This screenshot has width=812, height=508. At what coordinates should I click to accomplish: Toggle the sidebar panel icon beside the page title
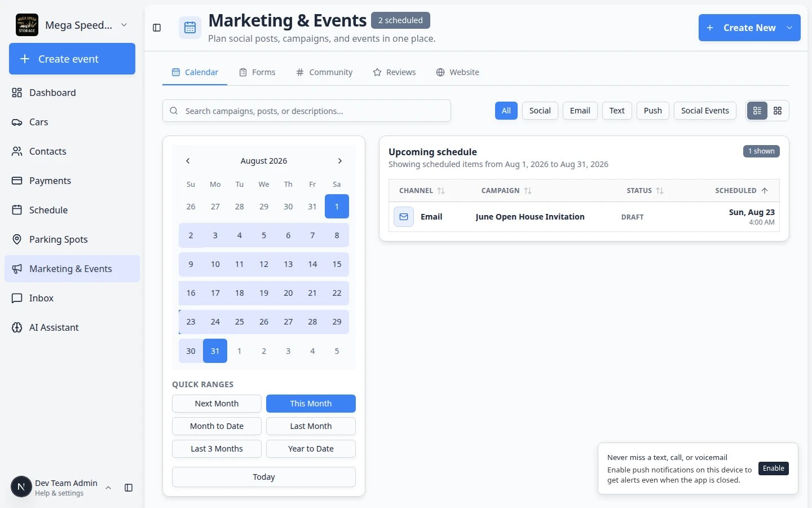[157, 28]
